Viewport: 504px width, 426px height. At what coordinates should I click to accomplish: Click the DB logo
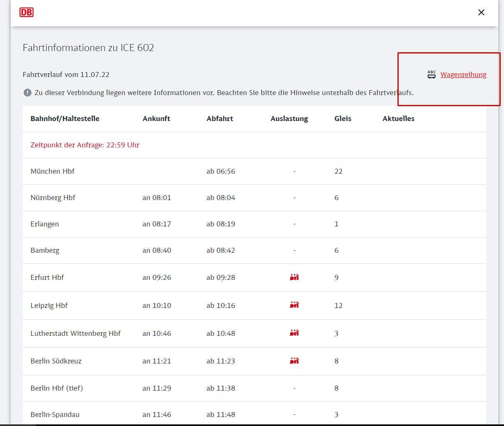coord(26,12)
